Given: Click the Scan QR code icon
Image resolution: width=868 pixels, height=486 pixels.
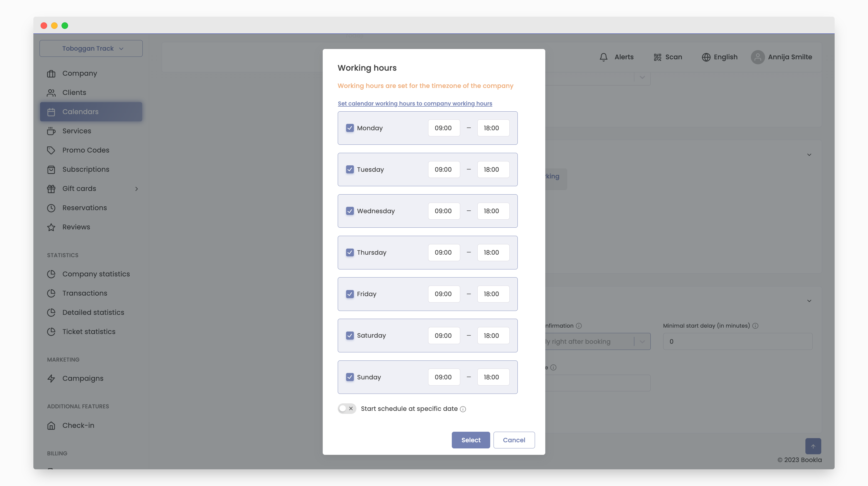Looking at the screenshot, I should tap(657, 57).
